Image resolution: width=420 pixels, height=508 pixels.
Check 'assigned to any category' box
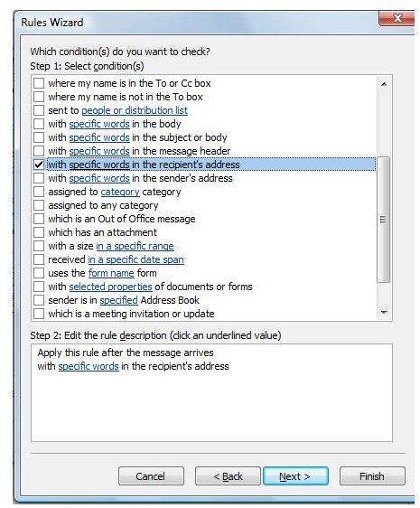39,205
